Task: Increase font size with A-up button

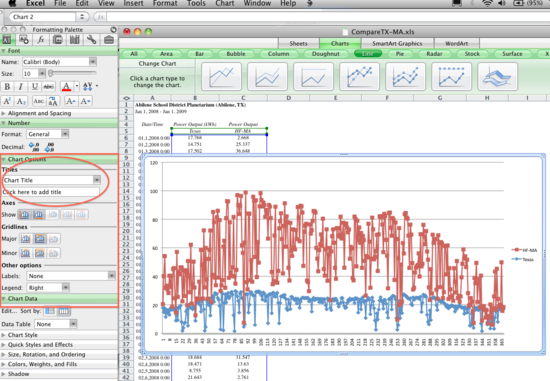Action: tap(71, 101)
